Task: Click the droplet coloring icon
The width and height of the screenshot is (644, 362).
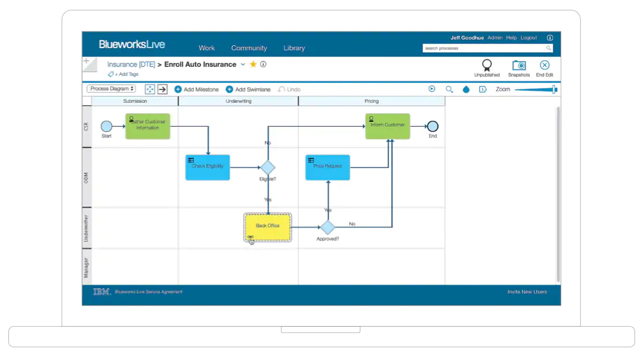Action: coord(466,89)
